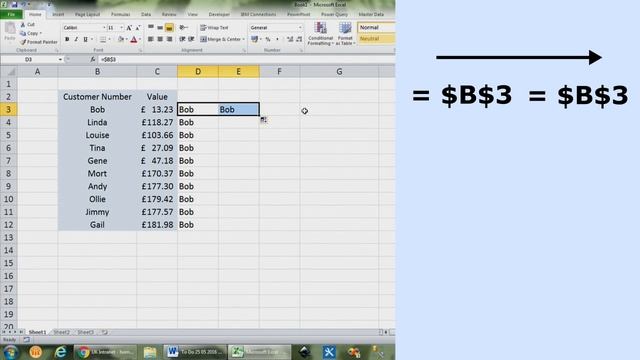Open the font color dropdown arrow
Image resolution: width=640 pixels, height=360 pixels.
click(x=140, y=40)
